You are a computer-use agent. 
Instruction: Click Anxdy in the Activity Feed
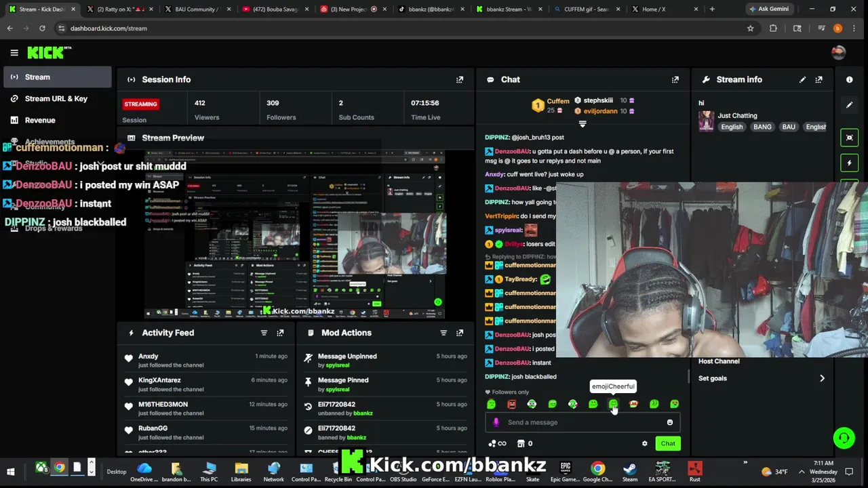click(148, 356)
